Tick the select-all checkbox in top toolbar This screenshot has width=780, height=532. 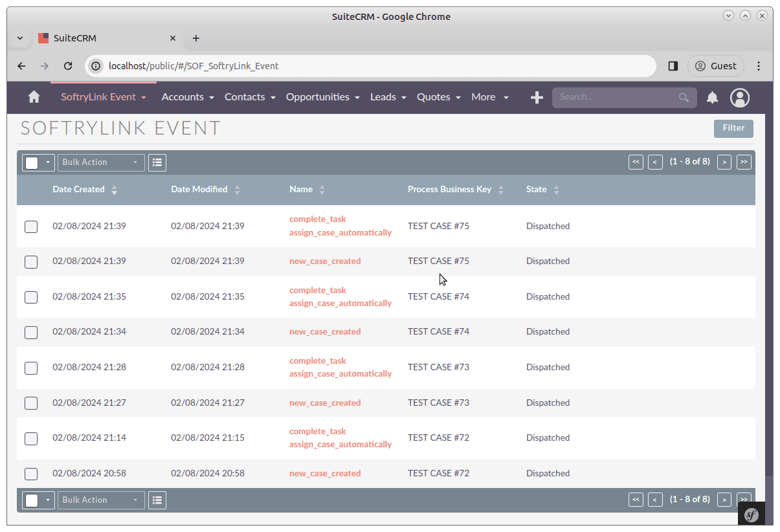[x=32, y=162]
